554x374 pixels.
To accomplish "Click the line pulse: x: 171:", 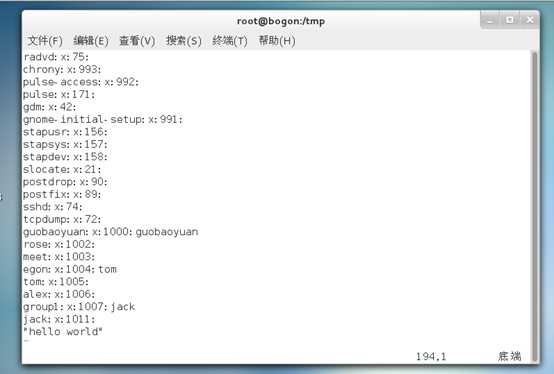I will click(x=59, y=95).
